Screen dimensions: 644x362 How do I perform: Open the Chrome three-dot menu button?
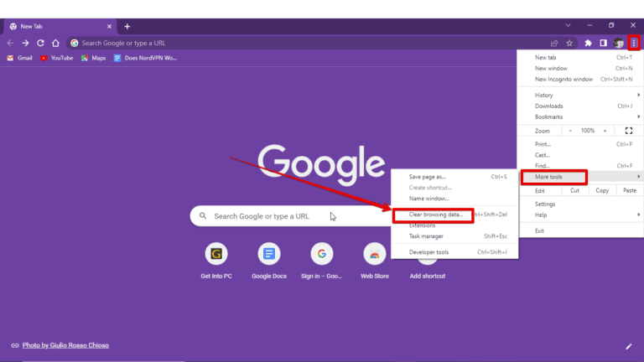634,43
